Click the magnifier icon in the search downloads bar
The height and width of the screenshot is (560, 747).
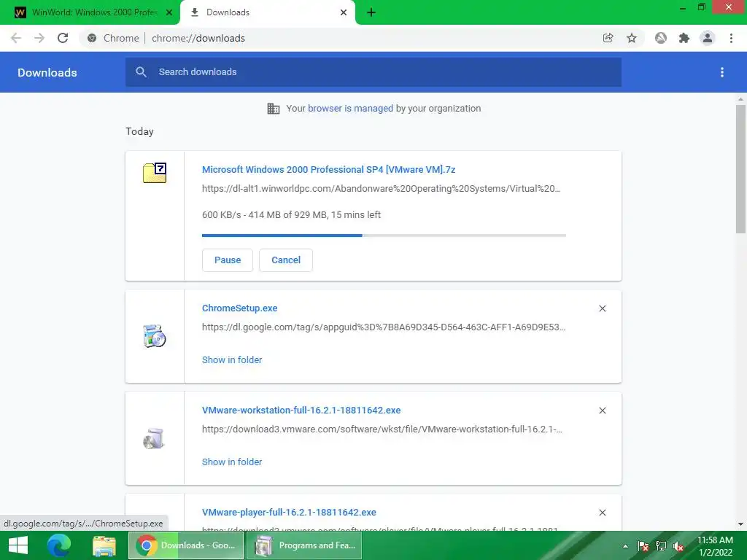(x=141, y=72)
